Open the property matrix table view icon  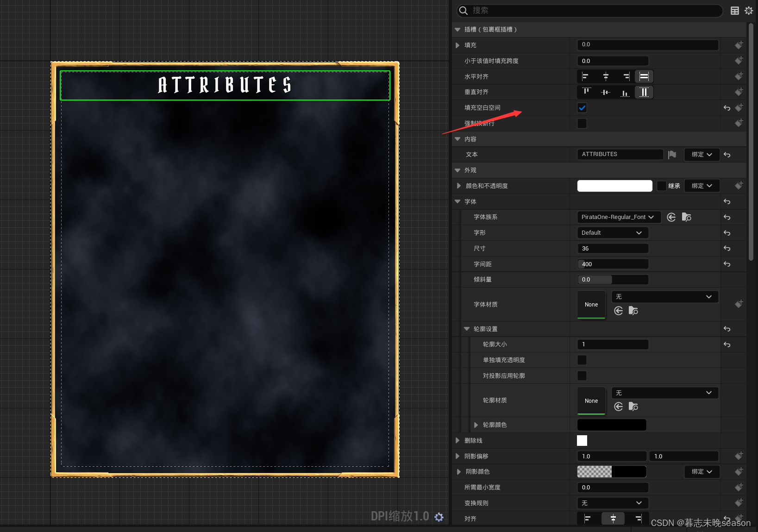(735, 11)
